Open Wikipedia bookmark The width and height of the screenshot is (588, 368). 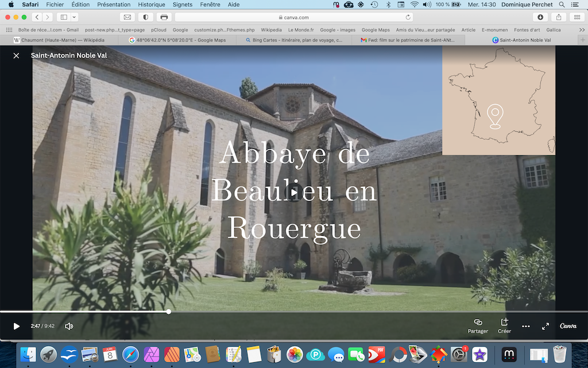click(x=271, y=30)
